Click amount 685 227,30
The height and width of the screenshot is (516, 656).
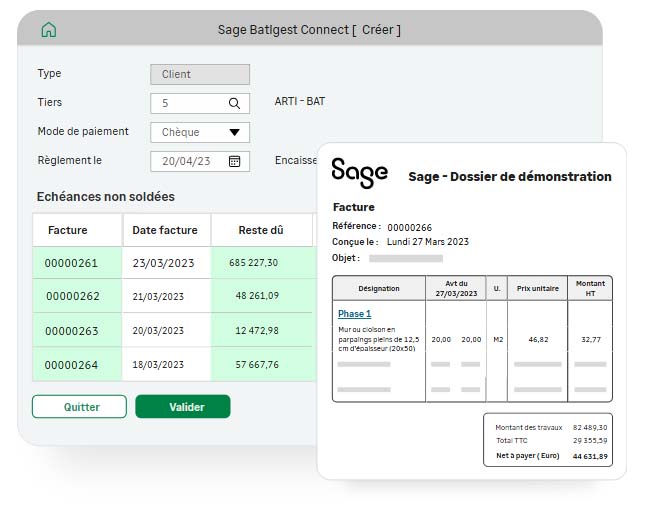click(x=254, y=263)
